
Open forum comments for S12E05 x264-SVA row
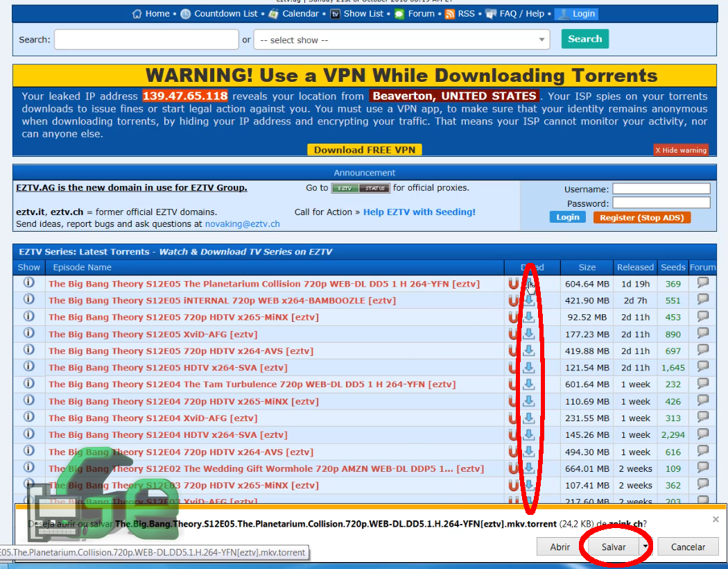point(703,366)
